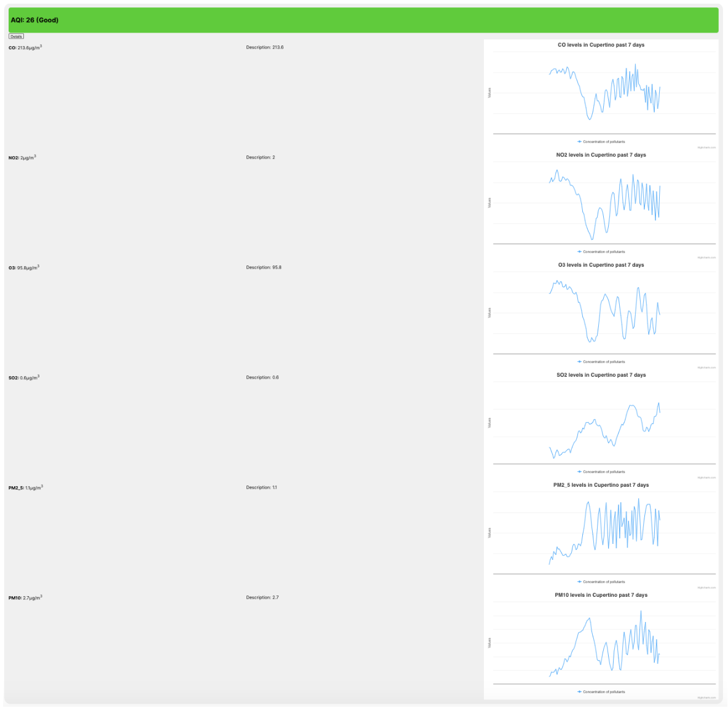The width and height of the screenshot is (728, 708).
Task: Toggle the O3 chart legend 'Concentration of pollutants'
Action: pyautogui.click(x=601, y=361)
